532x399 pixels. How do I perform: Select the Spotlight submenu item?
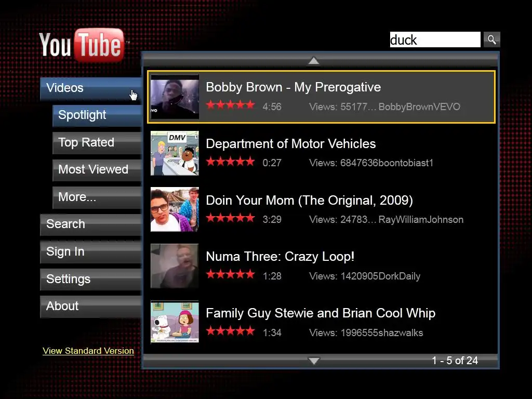97,115
